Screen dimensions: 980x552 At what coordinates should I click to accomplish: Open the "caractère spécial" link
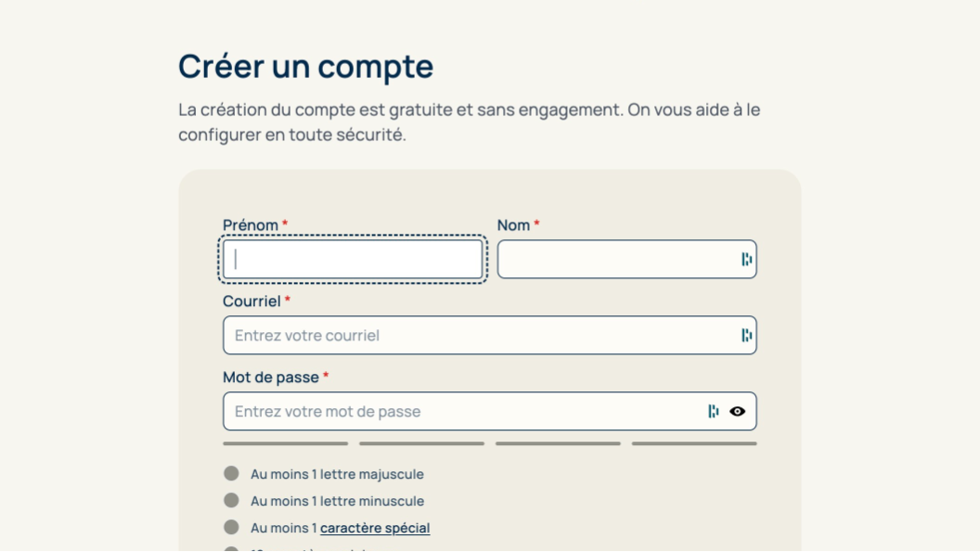(375, 528)
